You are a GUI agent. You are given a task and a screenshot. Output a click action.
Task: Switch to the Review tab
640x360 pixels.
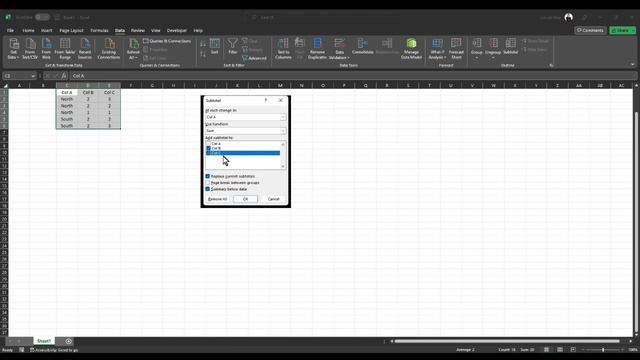pos(138,31)
